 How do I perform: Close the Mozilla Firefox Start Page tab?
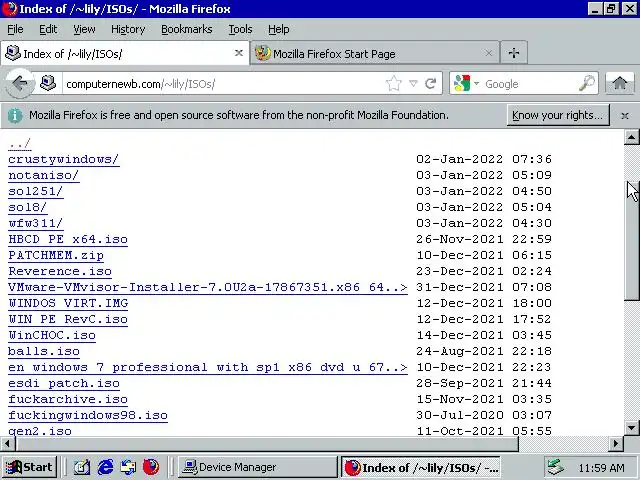488,53
